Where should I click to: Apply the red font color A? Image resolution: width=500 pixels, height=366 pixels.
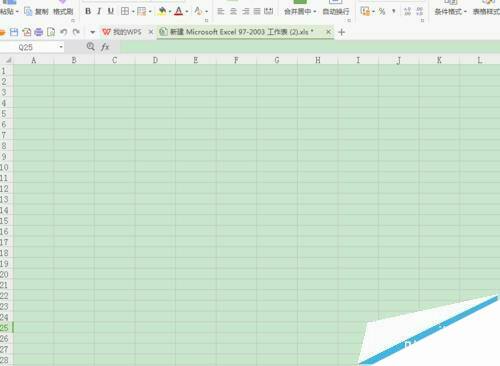(179, 11)
